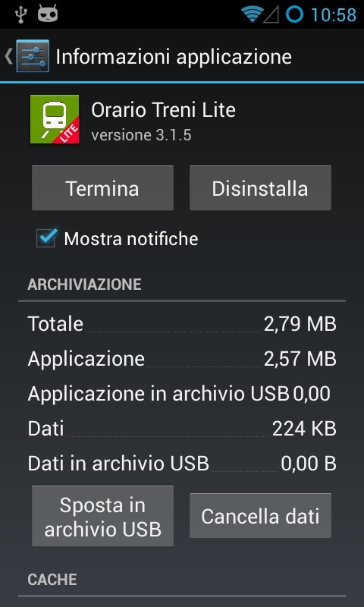Clear app data with Cancella dati
Viewport: 364px width, 607px height.
point(260,516)
